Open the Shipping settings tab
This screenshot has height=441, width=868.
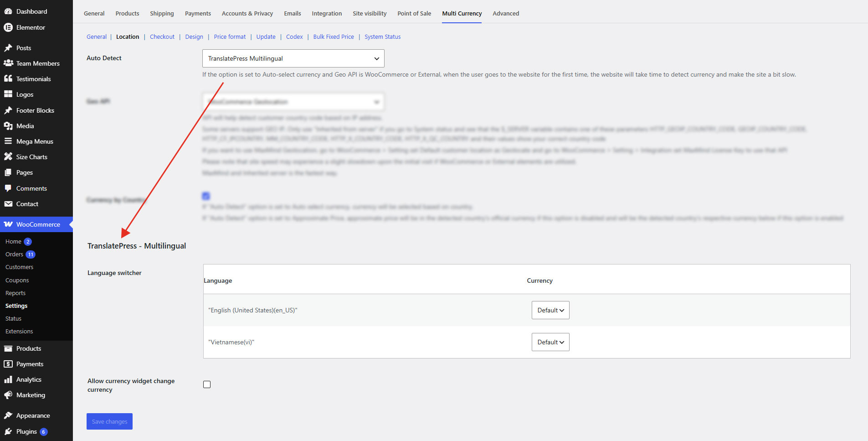click(x=162, y=13)
